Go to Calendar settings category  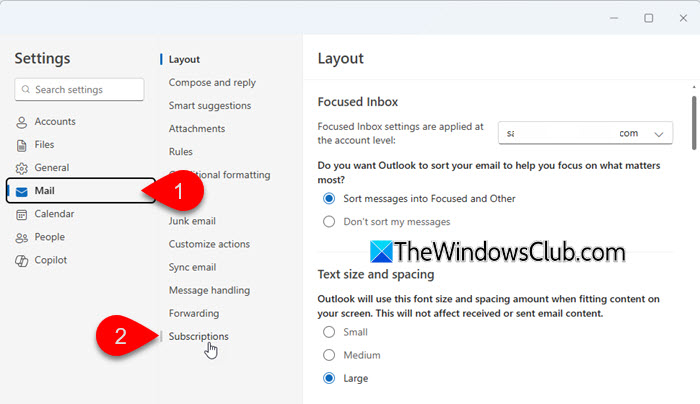[54, 214]
